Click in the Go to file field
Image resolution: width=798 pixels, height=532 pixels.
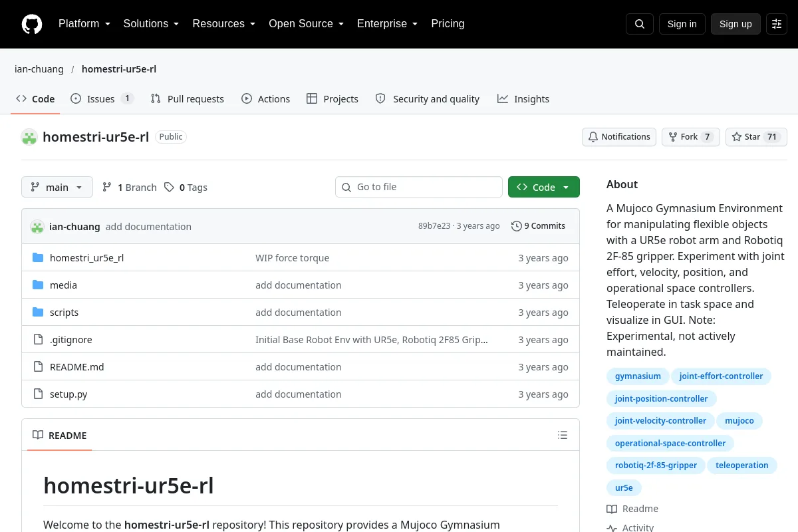(419, 188)
